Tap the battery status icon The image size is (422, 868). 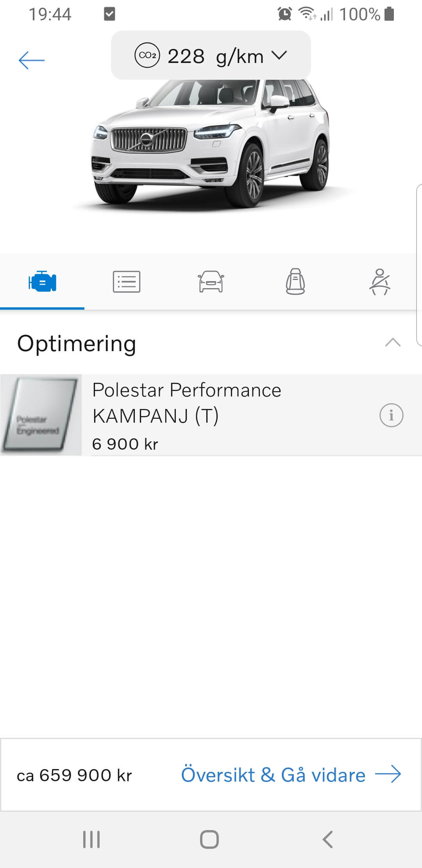click(x=389, y=14)
